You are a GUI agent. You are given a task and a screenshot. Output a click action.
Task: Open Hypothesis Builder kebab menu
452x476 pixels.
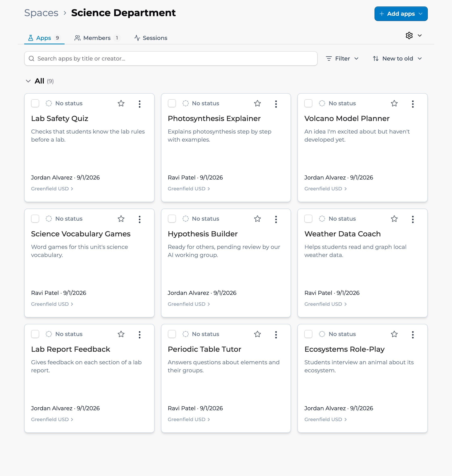(276, 219)
